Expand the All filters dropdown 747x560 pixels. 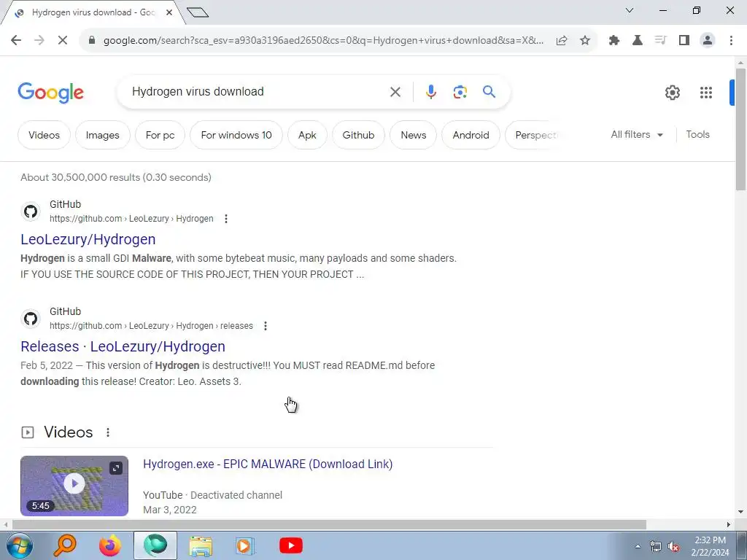(x=637, y=135)
